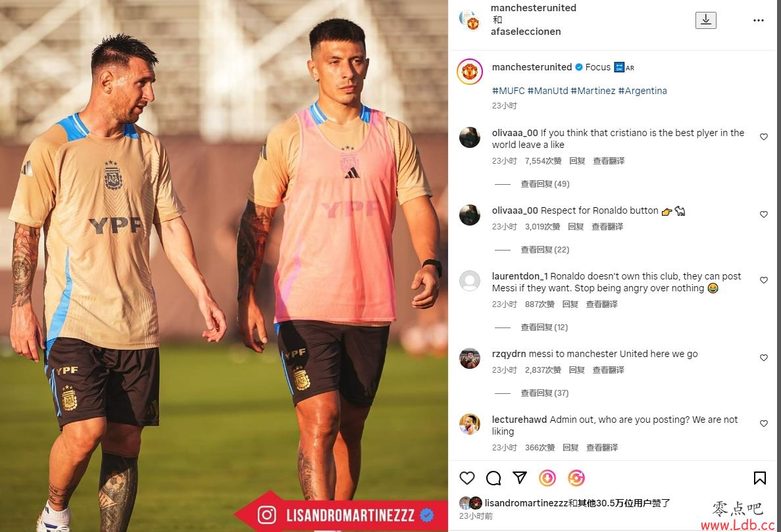
Task: Share post with paper plane icon
Action: pyautogui.click(x=520, y=477)
